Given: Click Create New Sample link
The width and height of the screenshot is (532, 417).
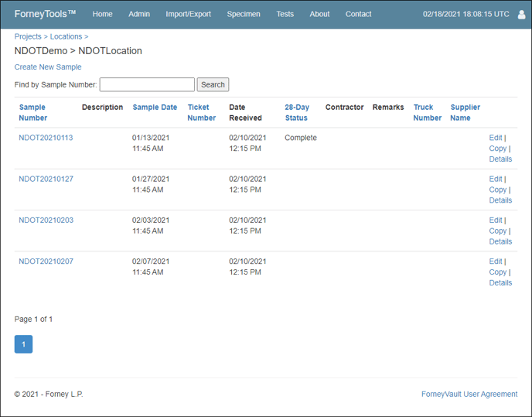Looking at the screenshot, I should [48, 67].
